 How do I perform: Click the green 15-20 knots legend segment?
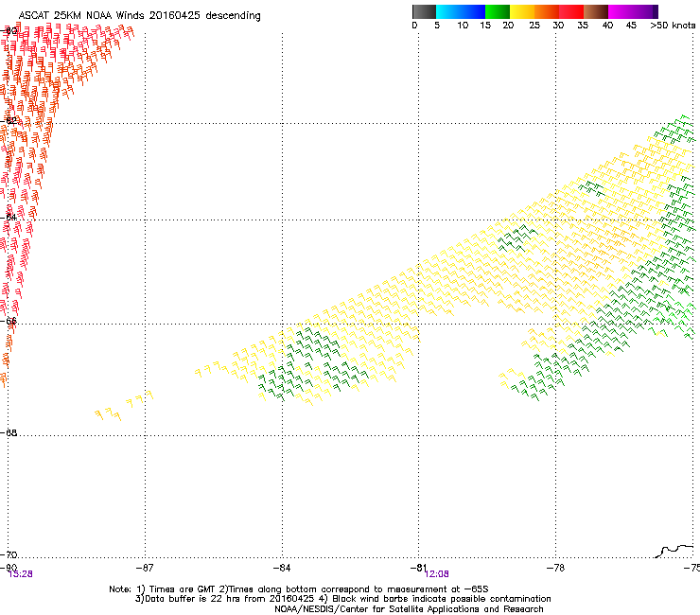(x=498, y=11)
